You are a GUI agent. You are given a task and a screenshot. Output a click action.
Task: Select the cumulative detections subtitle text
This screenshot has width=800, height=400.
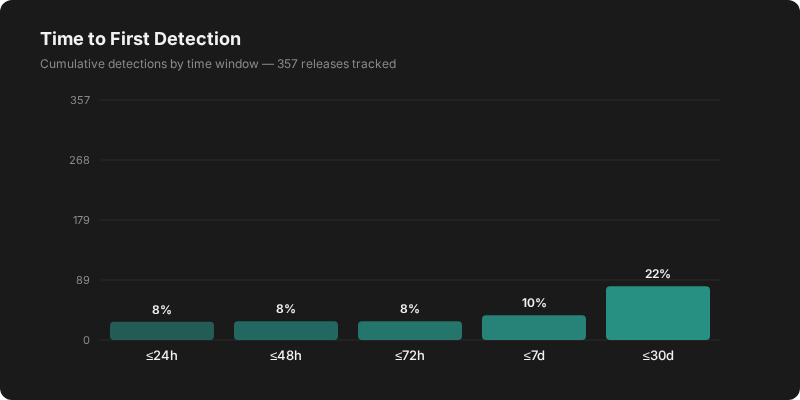click(218, 64)
